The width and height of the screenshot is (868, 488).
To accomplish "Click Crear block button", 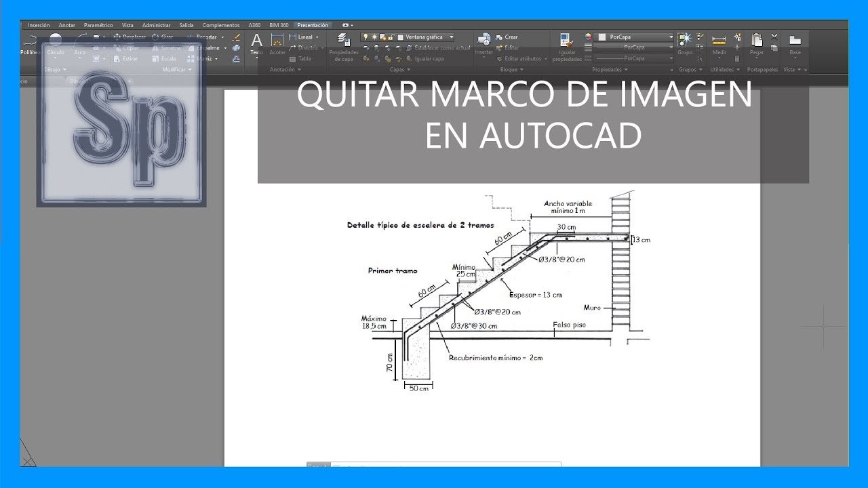I will pyautogui.click(x=507, y=37).
